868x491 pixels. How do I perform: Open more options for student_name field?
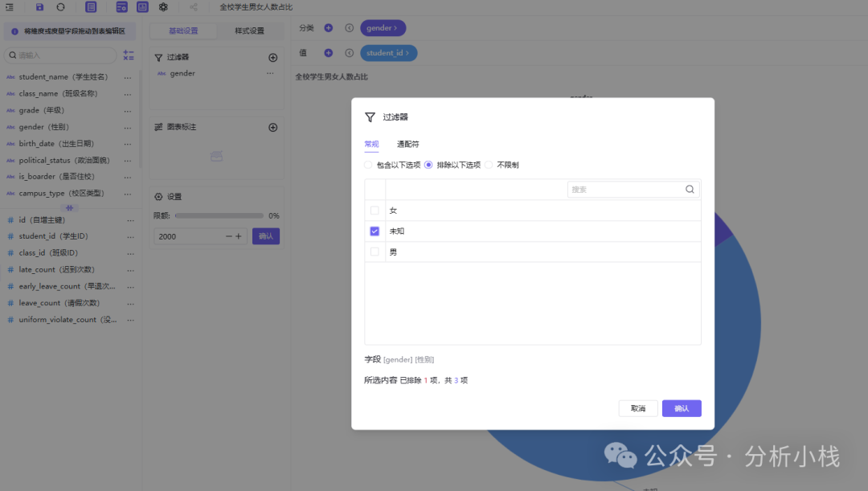tap(128, 77)
